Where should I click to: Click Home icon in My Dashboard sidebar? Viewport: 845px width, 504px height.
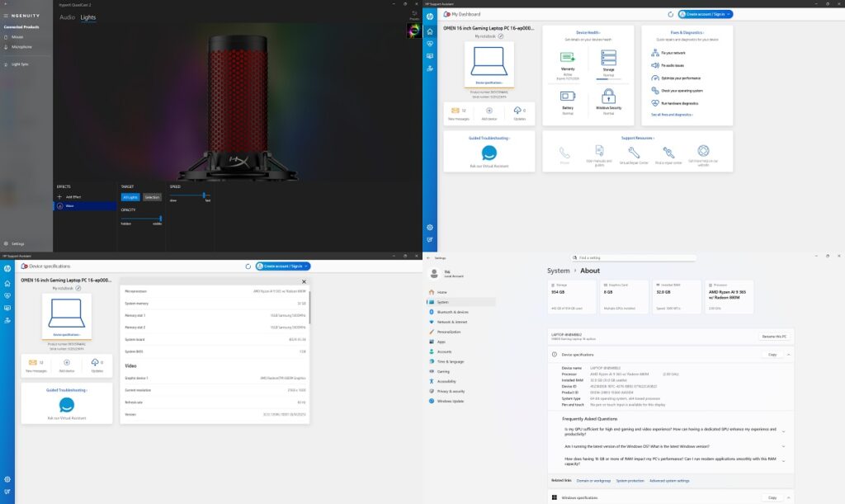coord(429,31)
